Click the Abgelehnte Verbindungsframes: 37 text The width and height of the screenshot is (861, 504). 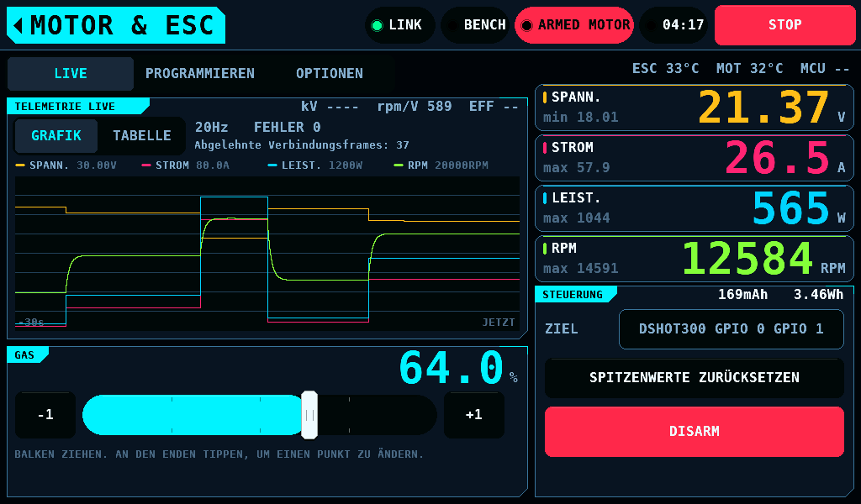pyautogui.click(x=302, y=145)
